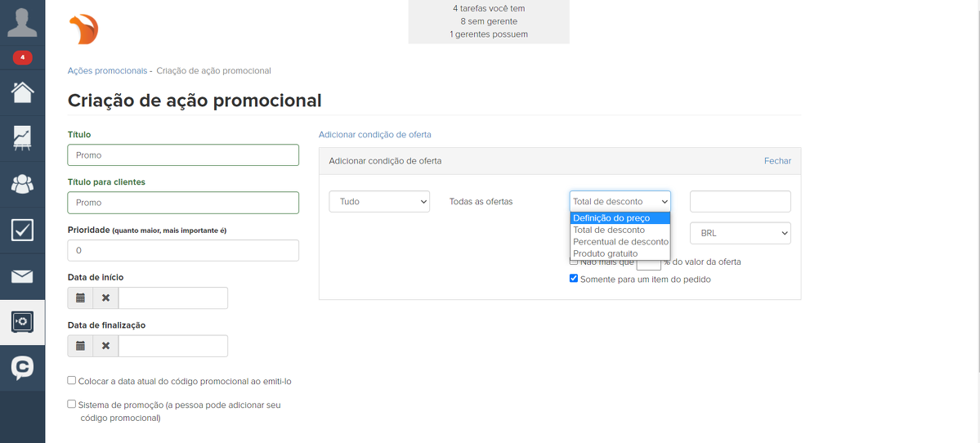Open the tasks checkmark icon in sidebar

pyautogui.click(x=22, y=230)
